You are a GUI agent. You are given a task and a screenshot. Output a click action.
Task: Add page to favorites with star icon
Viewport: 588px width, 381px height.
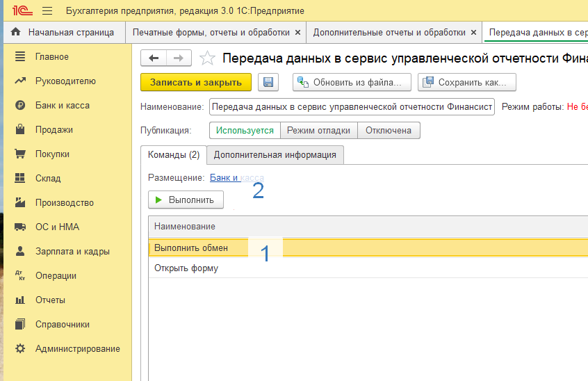[x=207, y=58]
